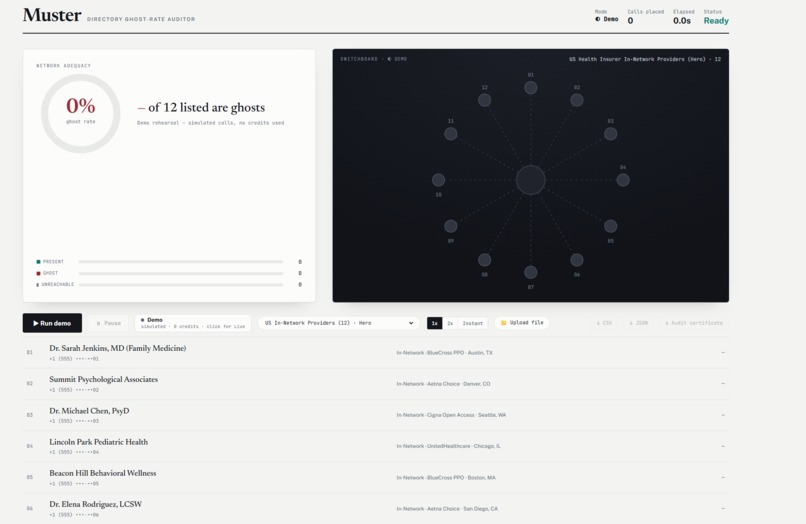The width and height of the screenshot is (806, 524).
Task: Click the Upload file button
Action: pyautogui.click(x=522, y=322)
